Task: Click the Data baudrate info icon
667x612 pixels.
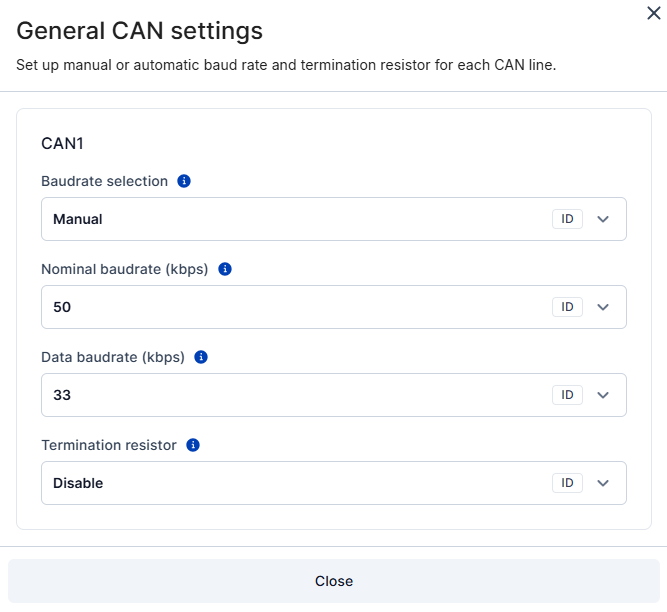Action: (201, 357)
